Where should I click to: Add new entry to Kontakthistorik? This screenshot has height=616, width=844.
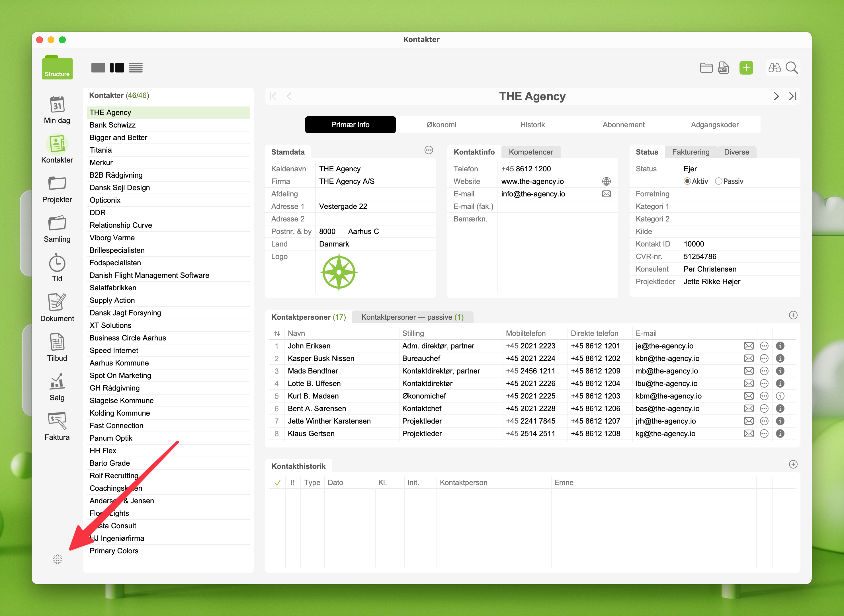[x=793, y=464]
